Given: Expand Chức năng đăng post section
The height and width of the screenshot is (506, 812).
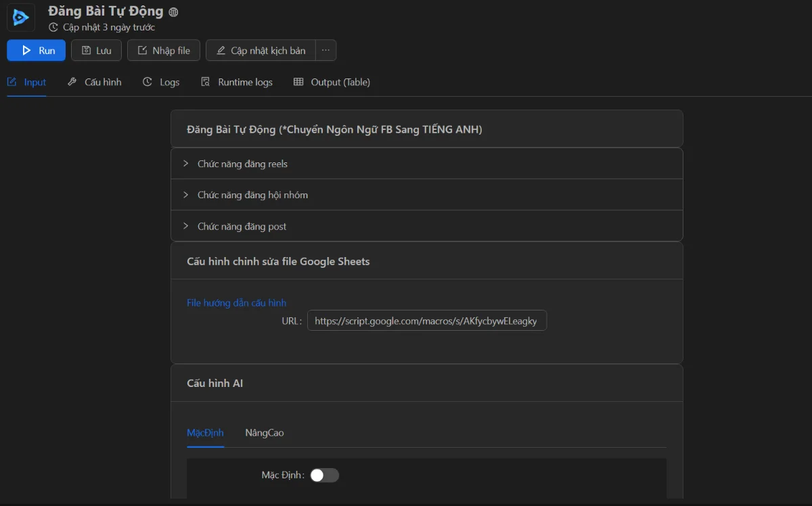Looking at the screenshot, I should pos(242,227).
